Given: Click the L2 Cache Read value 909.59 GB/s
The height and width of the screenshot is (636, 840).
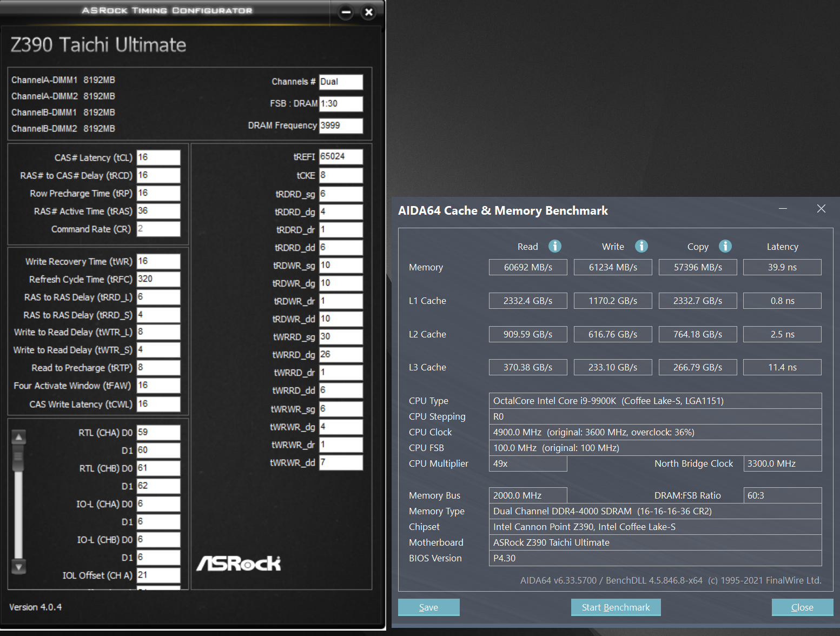Looking at the screenshot, I should click(528, 334).
